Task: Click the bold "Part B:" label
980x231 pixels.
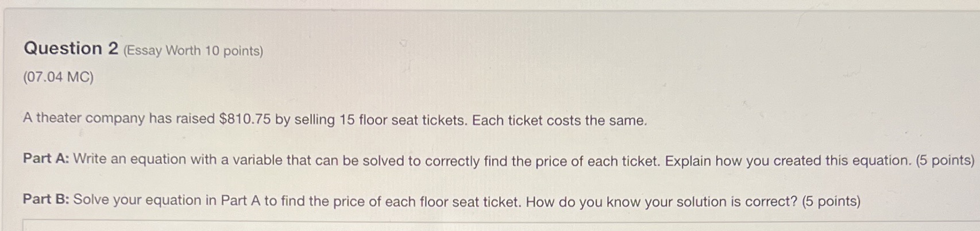Action: click(x=46, y=199)
